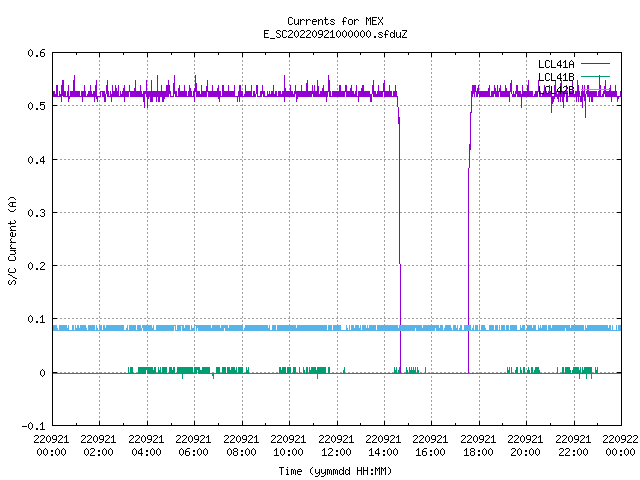Click the x-axis tick label 220921 04:00

146,446
